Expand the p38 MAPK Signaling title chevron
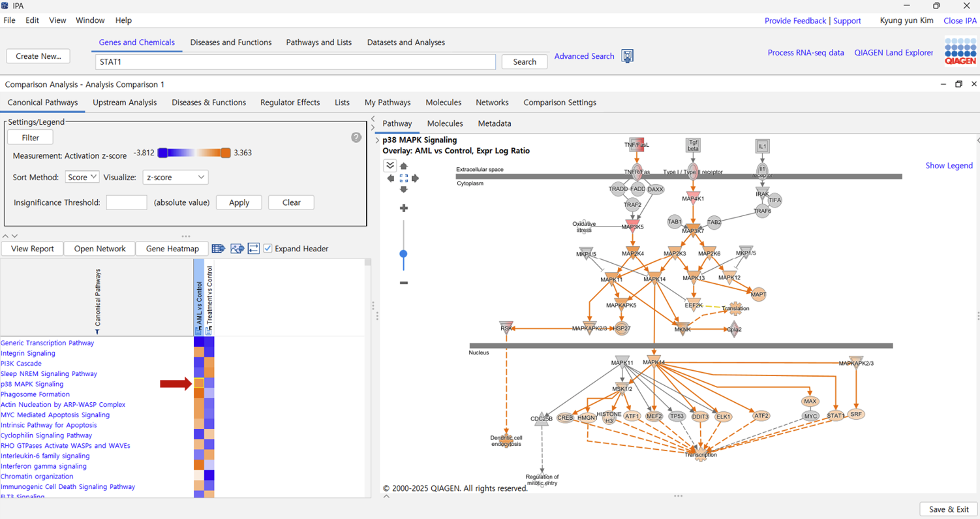Image resolution: width=980 pixels, height=519 pixels. point(377,140)
